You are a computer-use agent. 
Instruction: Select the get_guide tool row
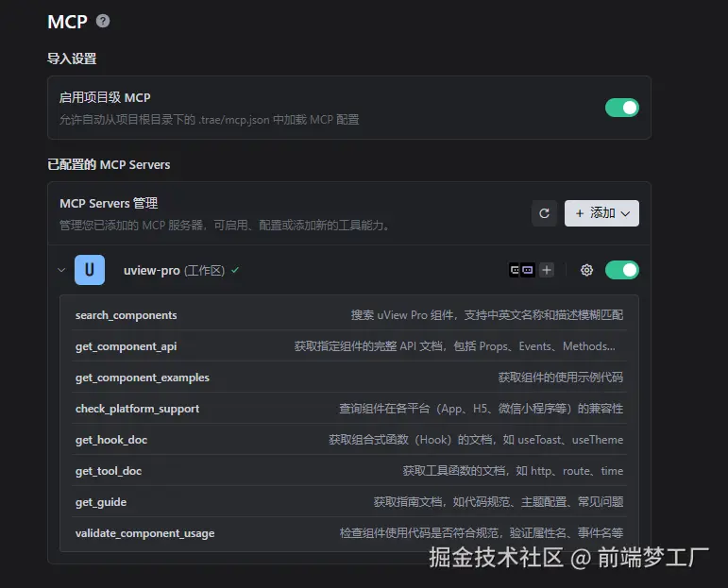[349, 502]
